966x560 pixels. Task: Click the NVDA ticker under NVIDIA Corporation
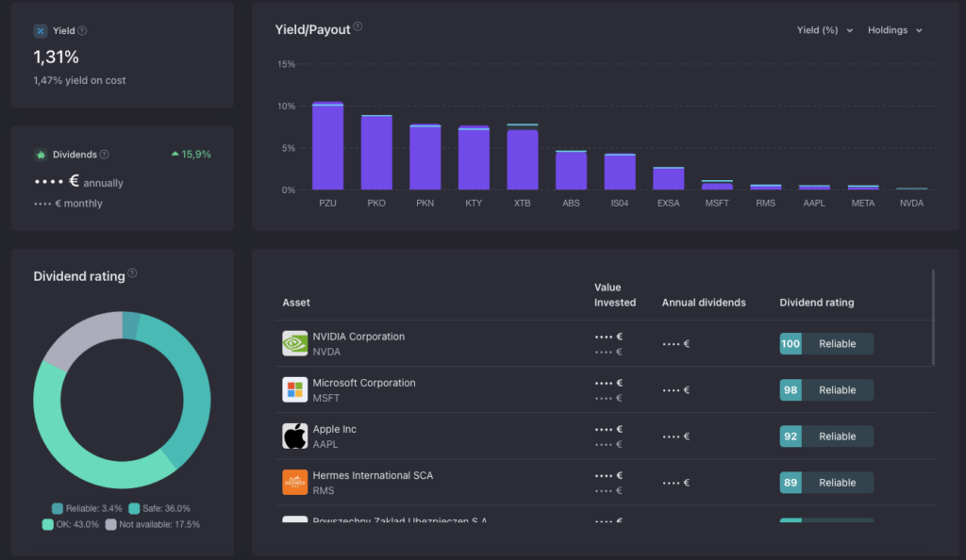[326, 352]
